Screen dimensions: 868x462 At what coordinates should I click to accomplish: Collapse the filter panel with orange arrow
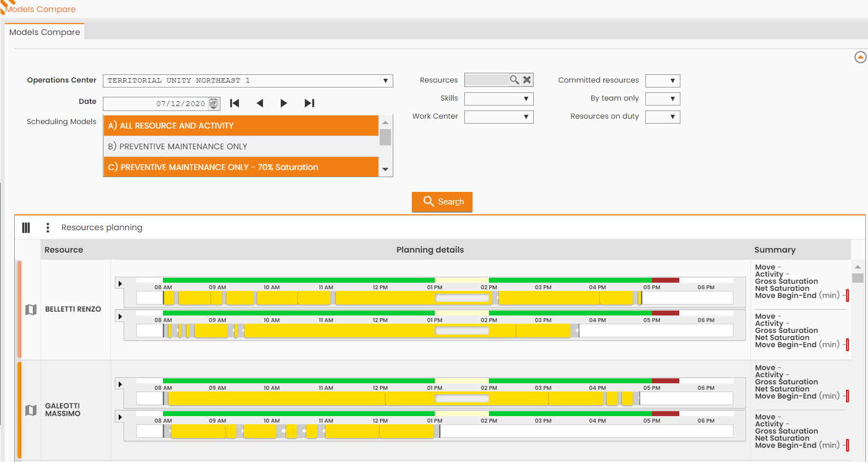click(860, 57)
